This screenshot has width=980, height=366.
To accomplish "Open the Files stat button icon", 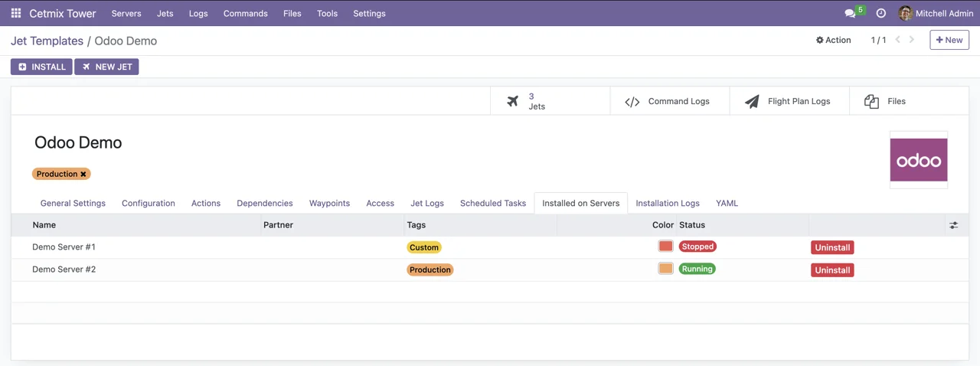I will click(x=871, y=102).
